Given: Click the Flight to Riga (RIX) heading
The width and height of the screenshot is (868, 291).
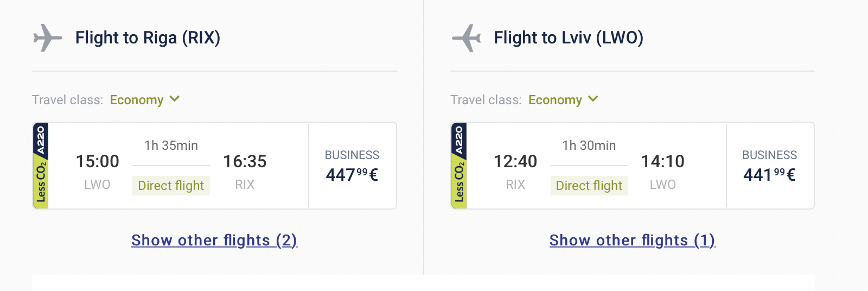Looking at the screenshot, I should point(148,38).
